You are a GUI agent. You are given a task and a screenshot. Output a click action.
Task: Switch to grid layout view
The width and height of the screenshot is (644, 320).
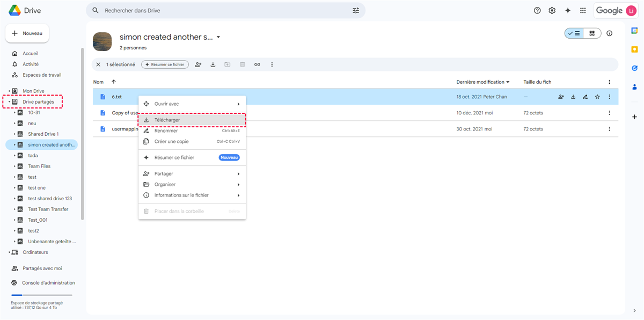click(x=592, y=33)
